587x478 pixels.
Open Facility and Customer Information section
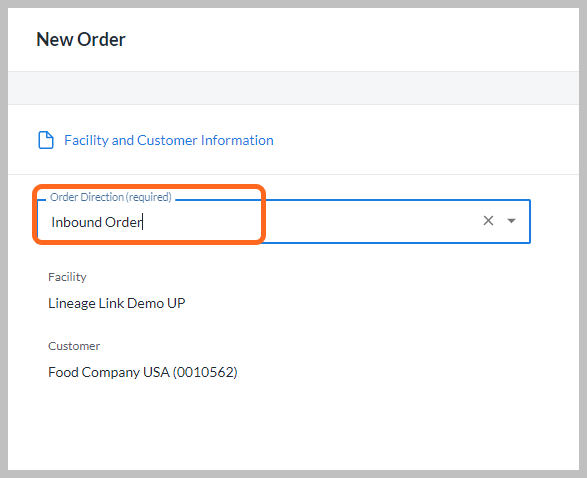point(169,140)
